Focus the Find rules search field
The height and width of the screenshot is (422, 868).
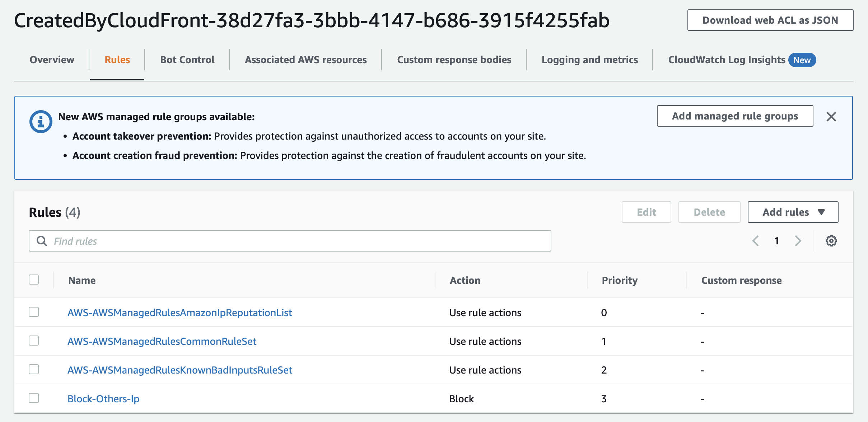294,241
